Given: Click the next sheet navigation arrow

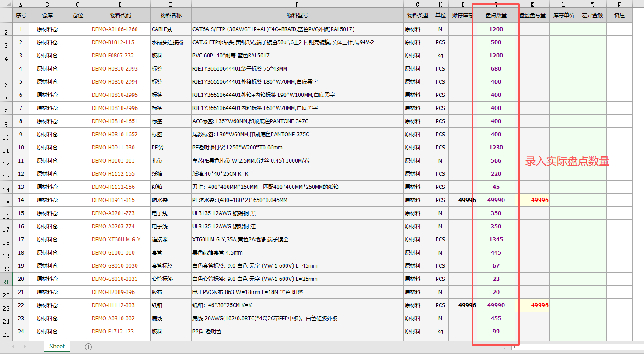Looking at the screenshot, I should [25, 347].
